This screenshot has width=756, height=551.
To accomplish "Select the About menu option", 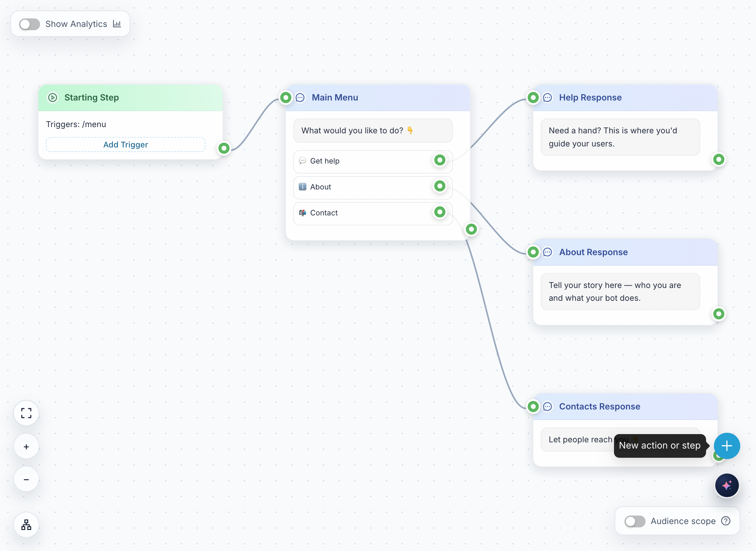I will point(373,187).
